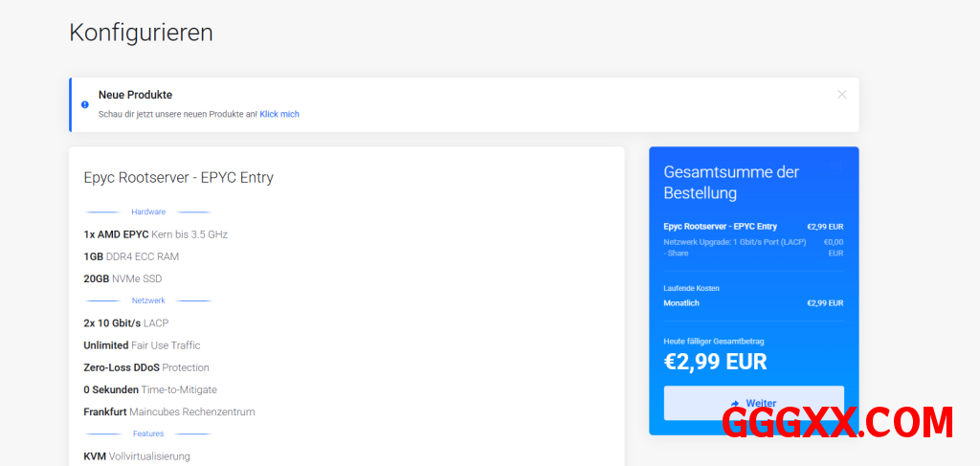Click the '1GB DDR4 ECC RAM' spec line

pyautogui.click(x=131, y=256)
